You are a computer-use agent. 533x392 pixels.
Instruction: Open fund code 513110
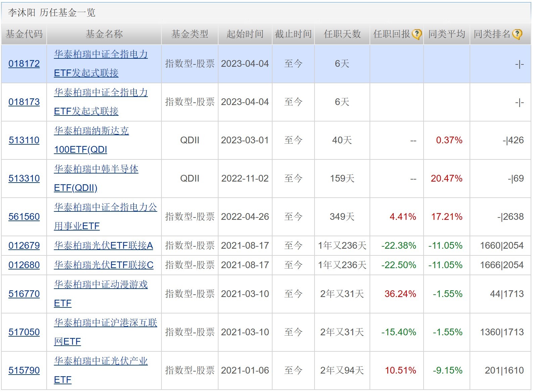(x=24, y=140)
